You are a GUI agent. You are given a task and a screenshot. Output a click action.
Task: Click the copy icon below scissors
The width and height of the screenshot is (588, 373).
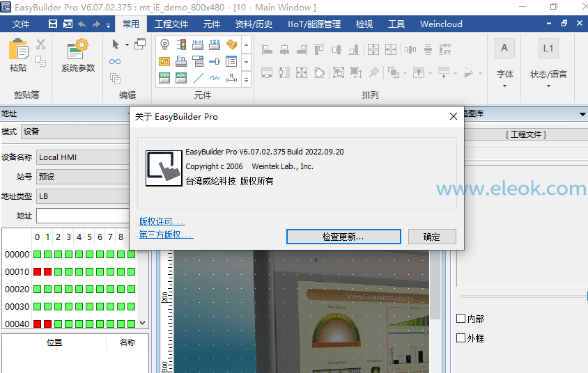tap(40, 61)
